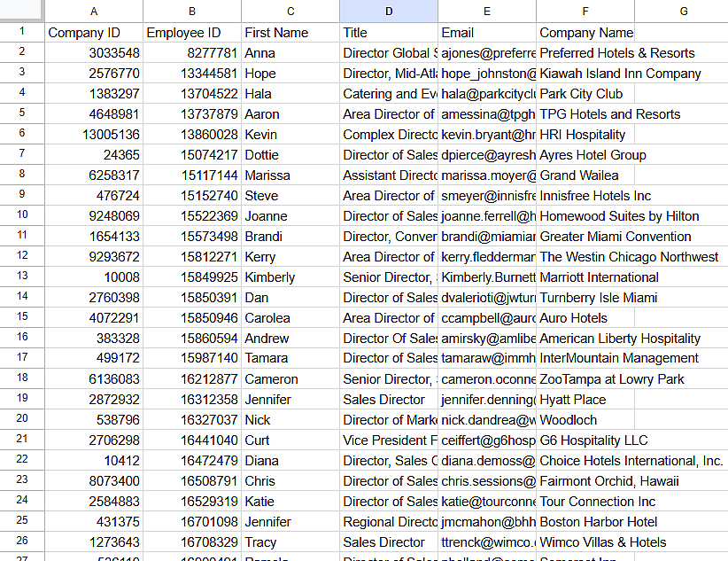Click the Email header cell
The height and width of the screenshot is (561, 728).
486,32
